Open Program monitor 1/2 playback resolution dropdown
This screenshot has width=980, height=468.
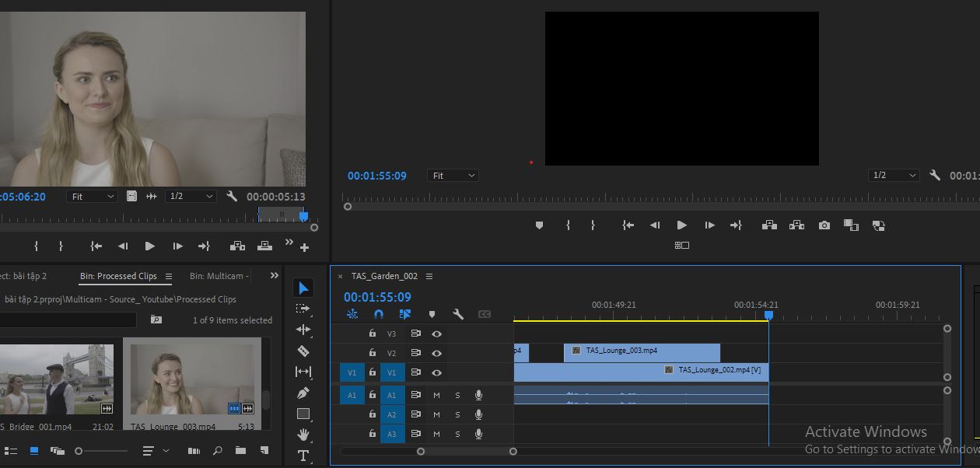point(894,176)
